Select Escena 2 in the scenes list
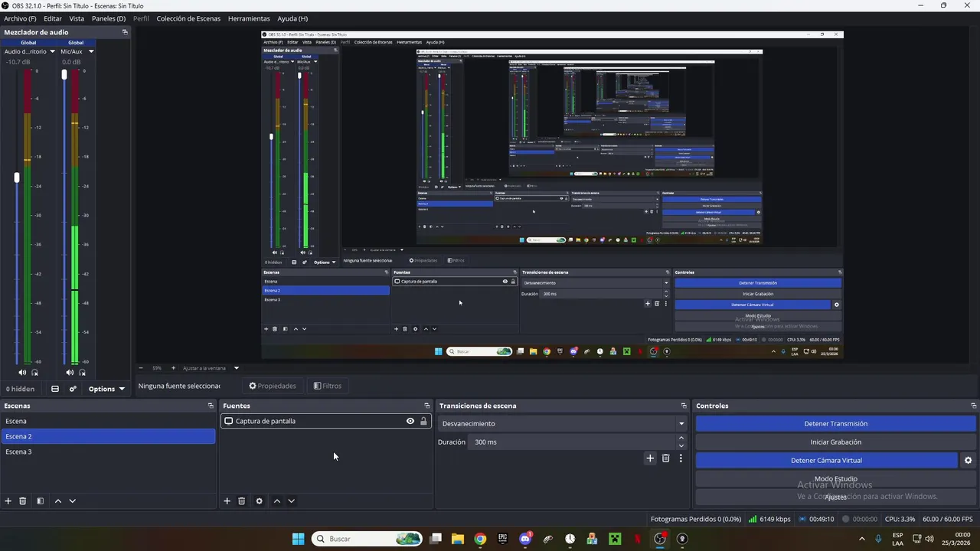Screen dimensions: 980x551 pyautogui.click(x=108, y=436)
